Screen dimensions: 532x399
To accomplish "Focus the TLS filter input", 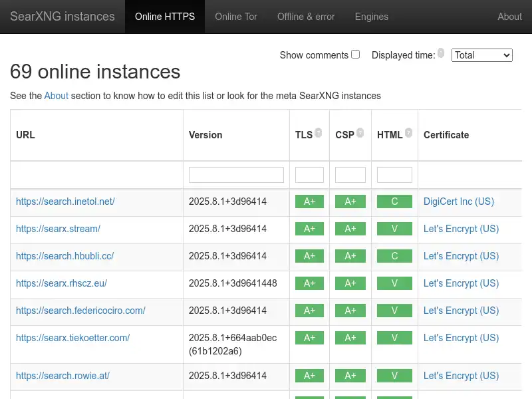I will 309,175.
